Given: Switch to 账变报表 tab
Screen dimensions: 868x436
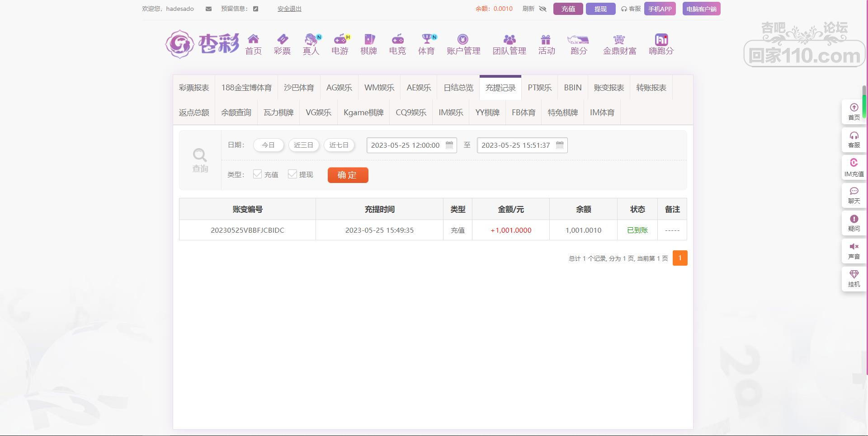Looking at the screenshot, I should [609, 88].
